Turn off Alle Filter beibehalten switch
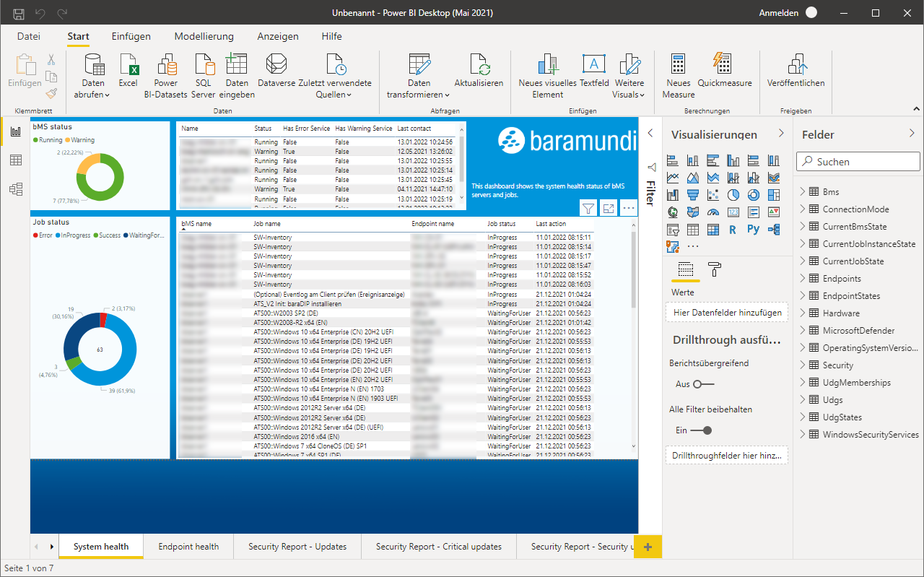The width and height of the screenshot is (924, 577). coord(702,430)
